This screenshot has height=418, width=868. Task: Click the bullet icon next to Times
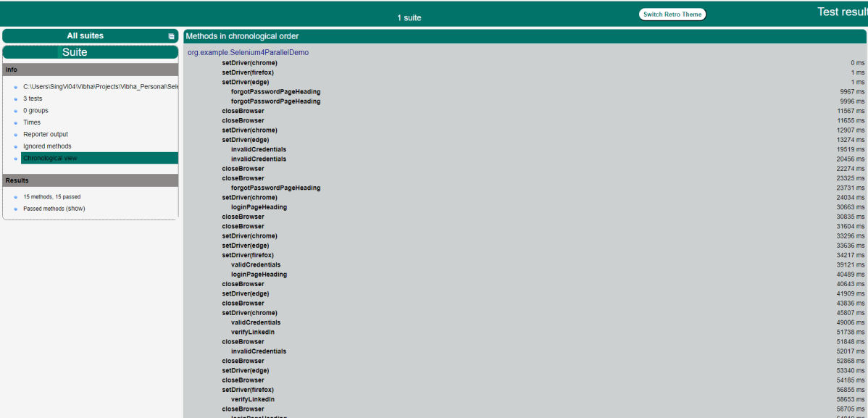[15, 123]
